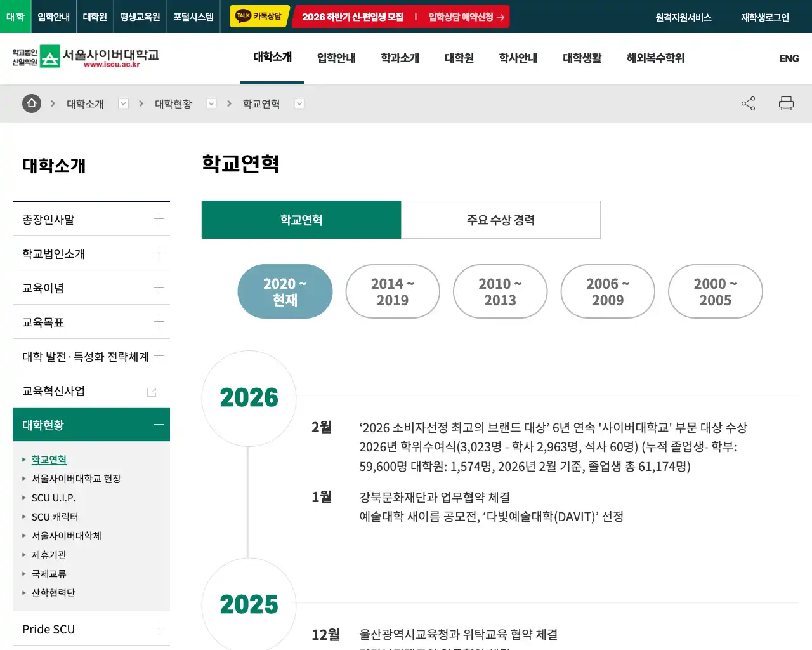Viewport: 812px width, 650px height.
Task: Switch the site language with ENG
Action: 789,58
